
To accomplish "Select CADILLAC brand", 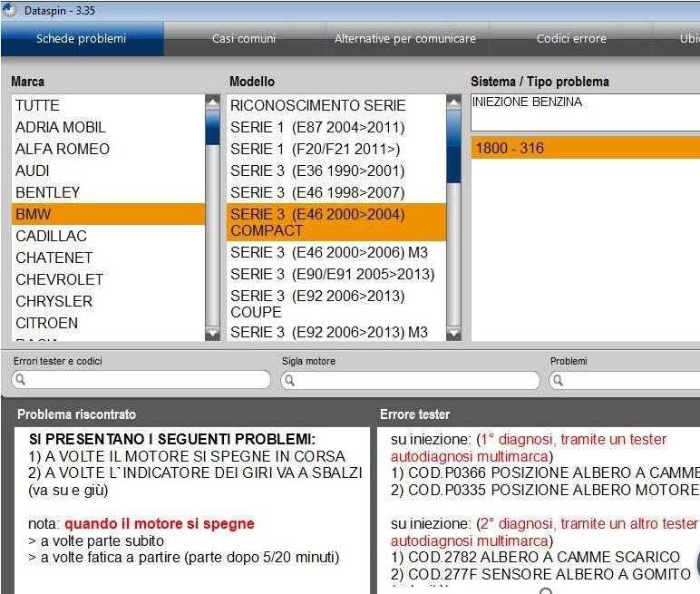I will coord(108,236).
